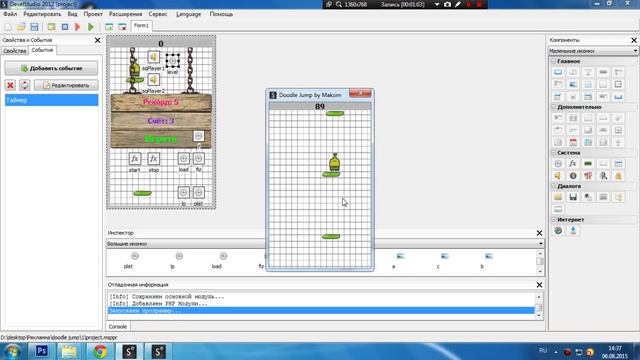Select the load item in Инспектор
640x360 pixels.
pos(217,260)
